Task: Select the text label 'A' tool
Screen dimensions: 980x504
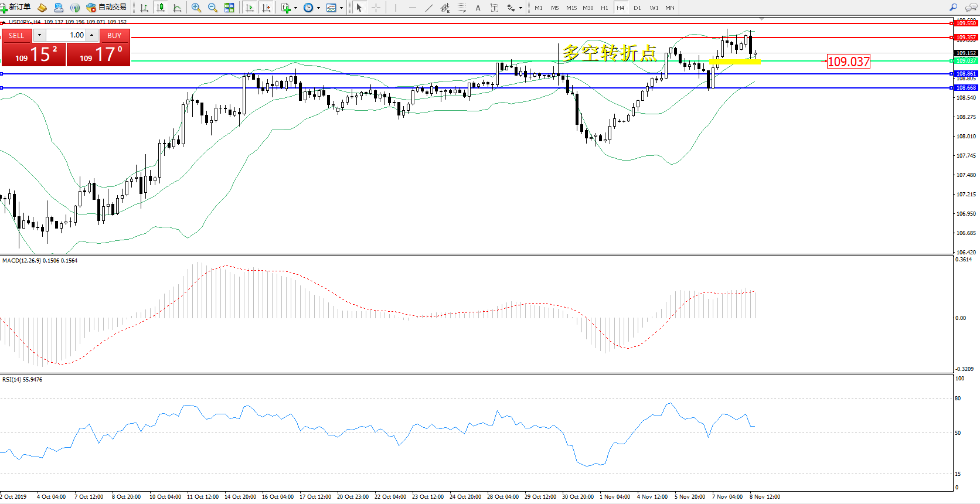Action: pos(478,8)
